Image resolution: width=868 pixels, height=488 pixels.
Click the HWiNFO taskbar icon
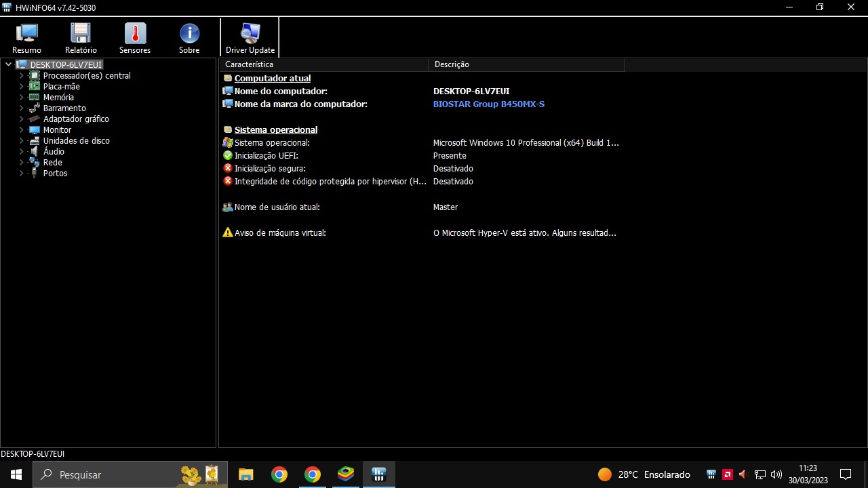tap(379, 474)
